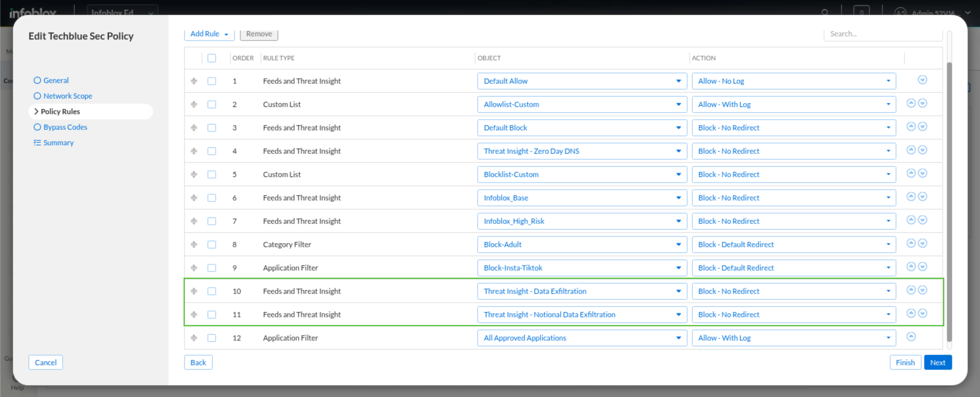Viewport: 980px width, 397px height.
Task: Go to Network Scope step
Action: pyautogui.click(x=67, y=96)
